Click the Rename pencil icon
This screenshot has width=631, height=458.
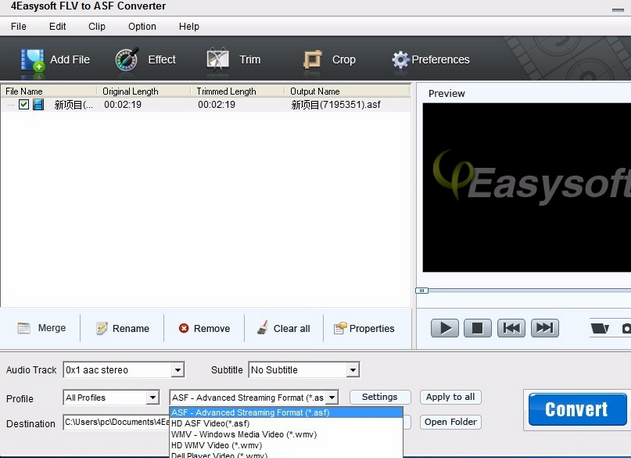[x=102, y=328]
